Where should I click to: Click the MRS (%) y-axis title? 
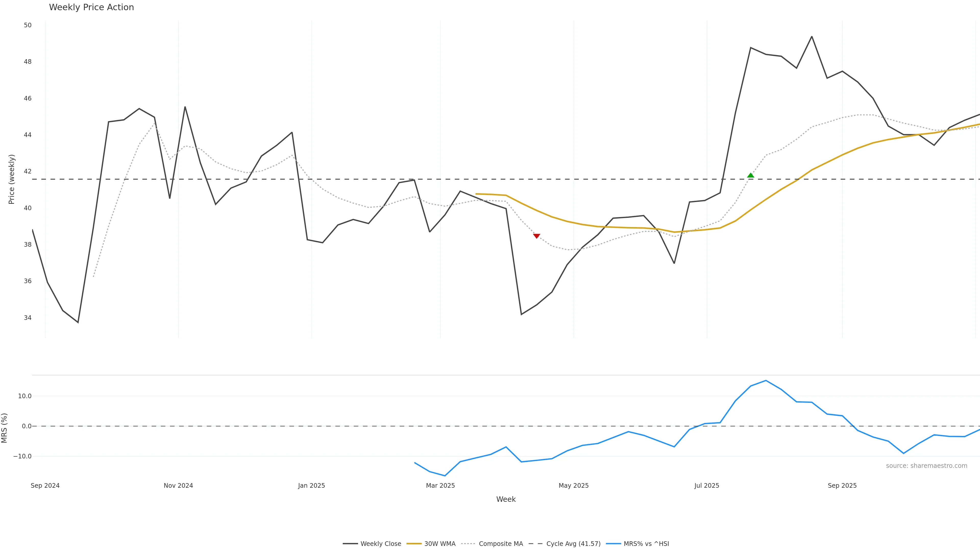[5, 428]
